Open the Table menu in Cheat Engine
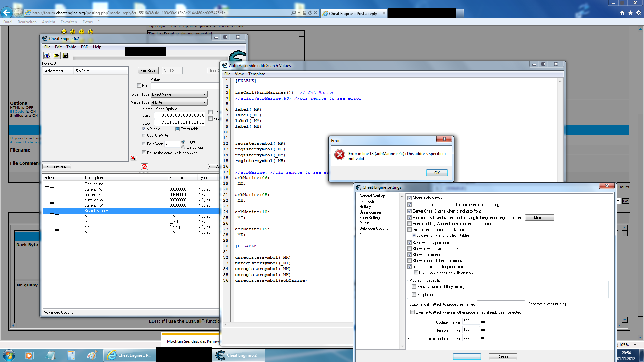This screenshot has height=362, width=644. pyautogui.click(x=71, y=47)
